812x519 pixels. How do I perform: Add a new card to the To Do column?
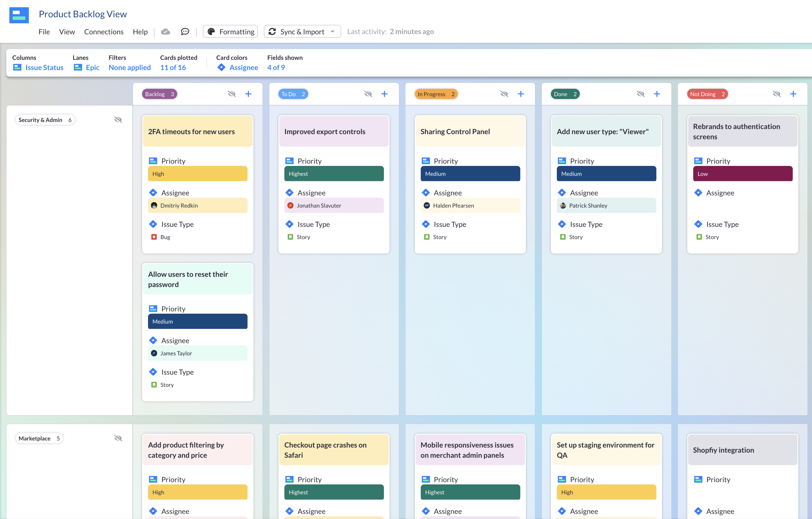[384, 94]
